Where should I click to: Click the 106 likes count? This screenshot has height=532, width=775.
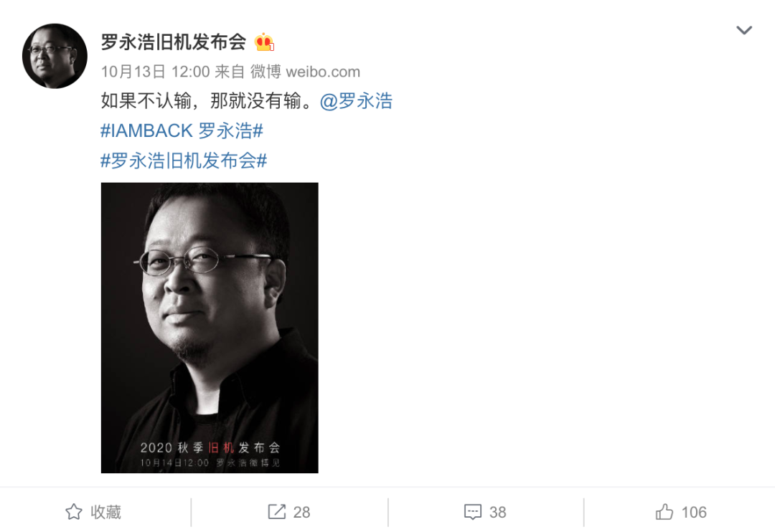tap(694, 512)
